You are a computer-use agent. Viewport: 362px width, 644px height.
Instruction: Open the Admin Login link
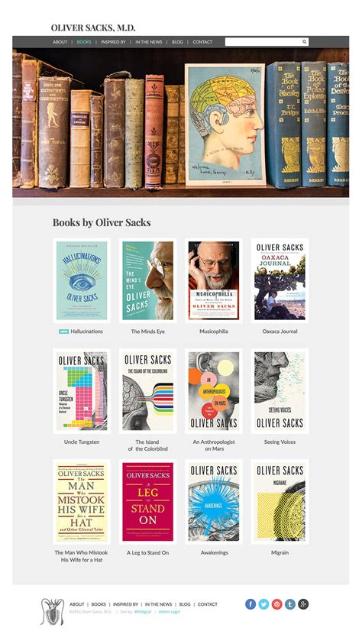pyautogui.click(x=169, y=612)
